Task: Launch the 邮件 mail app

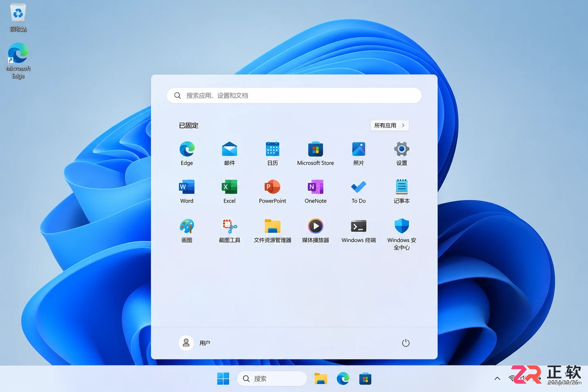Action: 229,154
